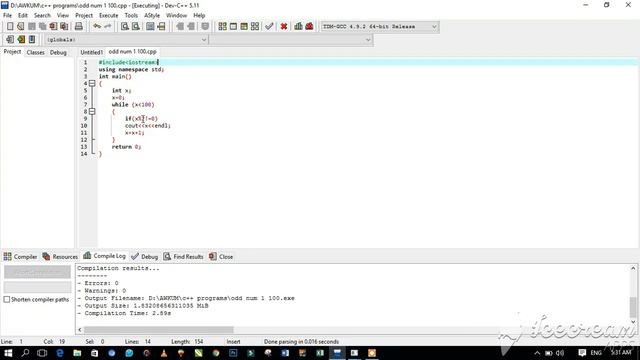Open the Window menu
Image resolution: width=640 pixels, height=360 pixels.
click(x=176, y=15)
